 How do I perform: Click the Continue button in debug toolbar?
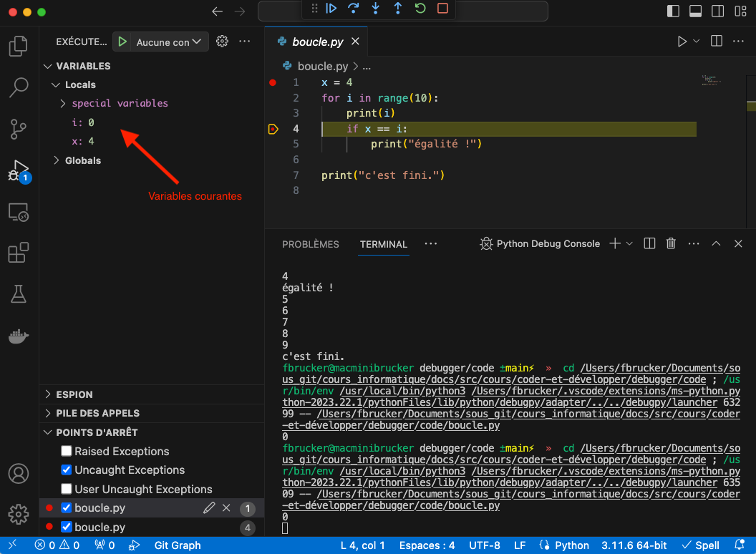click(331, 9)
